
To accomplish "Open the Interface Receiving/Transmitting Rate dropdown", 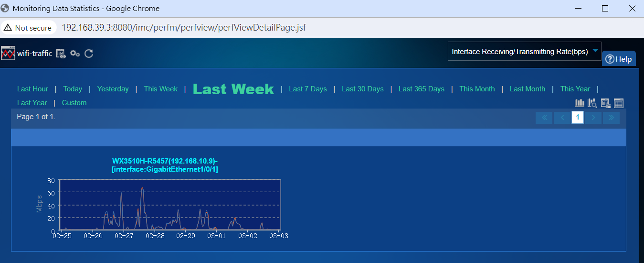I will 525,51.
